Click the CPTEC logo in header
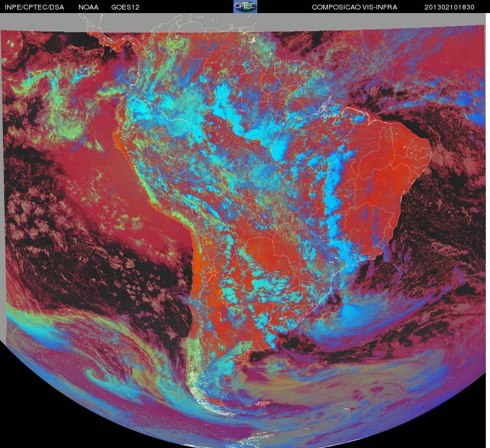The height and width of the screenshot is (448, 490). (x=245, y=7)
